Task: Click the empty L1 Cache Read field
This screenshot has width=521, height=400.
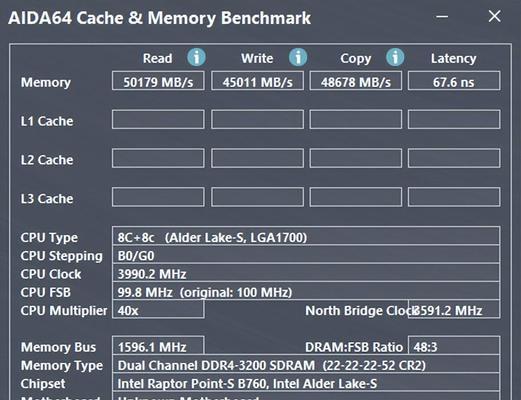Action: coord(158,119)
